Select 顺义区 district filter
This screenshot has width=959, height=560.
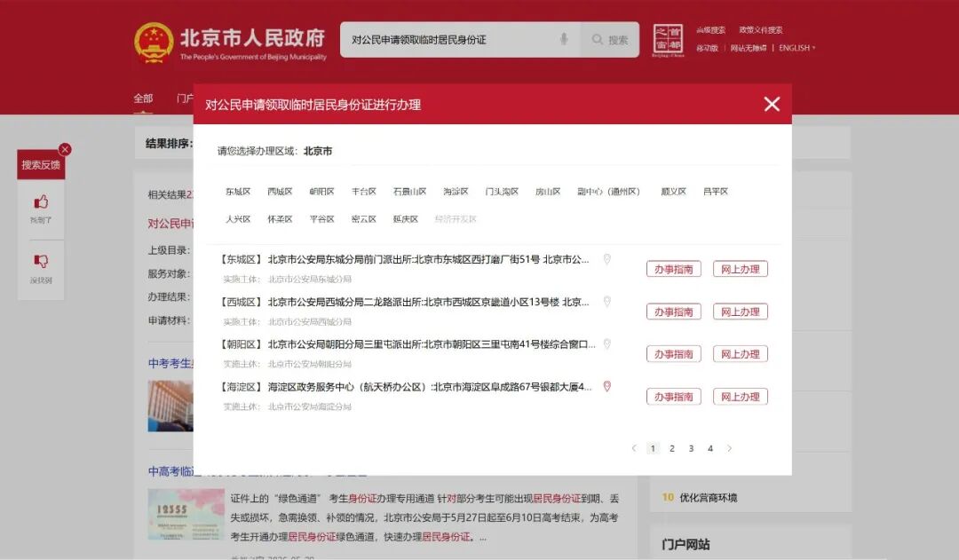coord(673,192)
